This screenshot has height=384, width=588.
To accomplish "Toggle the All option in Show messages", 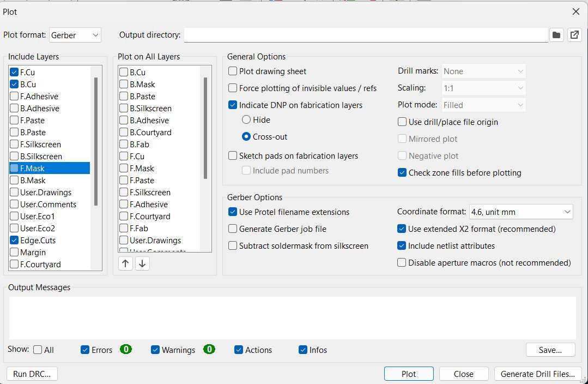I will [39, 350].
